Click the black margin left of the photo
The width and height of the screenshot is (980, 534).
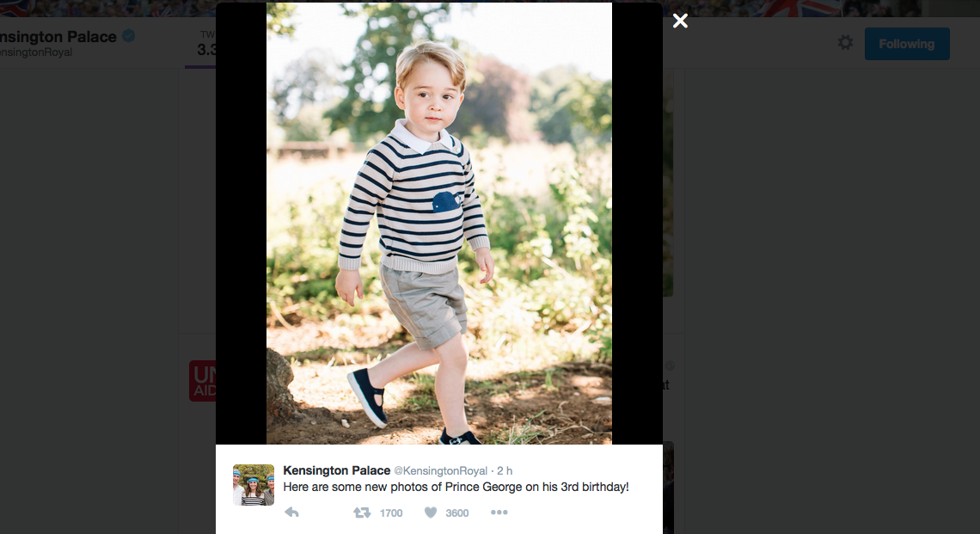point(241,224)
